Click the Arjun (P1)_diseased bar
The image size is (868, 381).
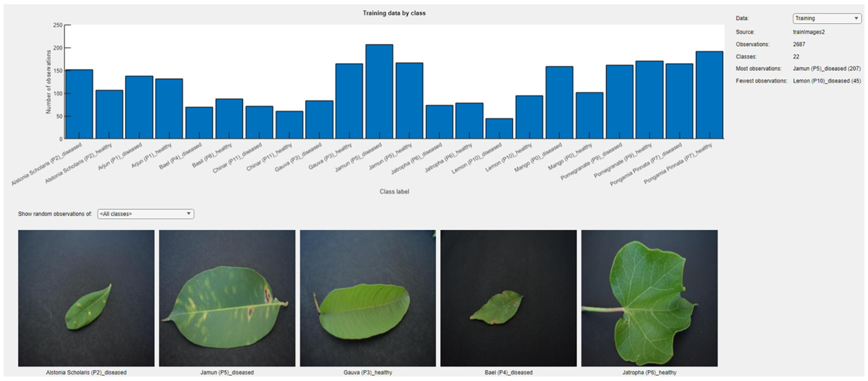tap(139, 107)
